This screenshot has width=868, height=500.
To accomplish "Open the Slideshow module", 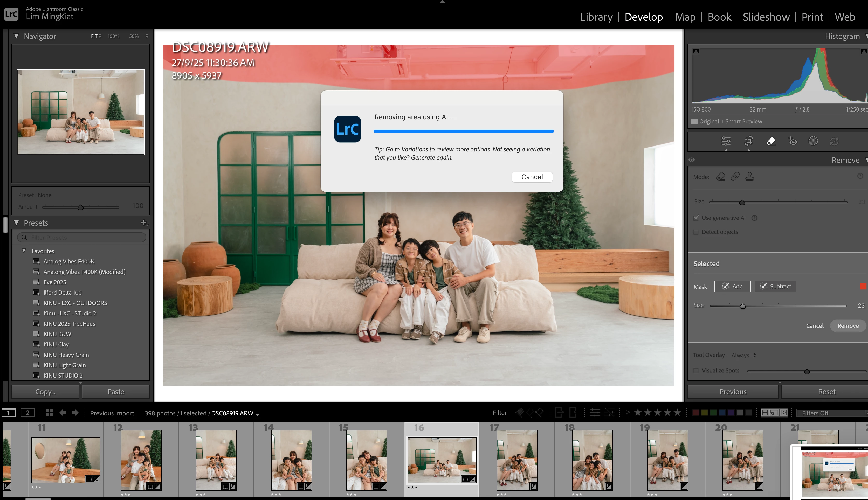I will [x=766, y=17].
